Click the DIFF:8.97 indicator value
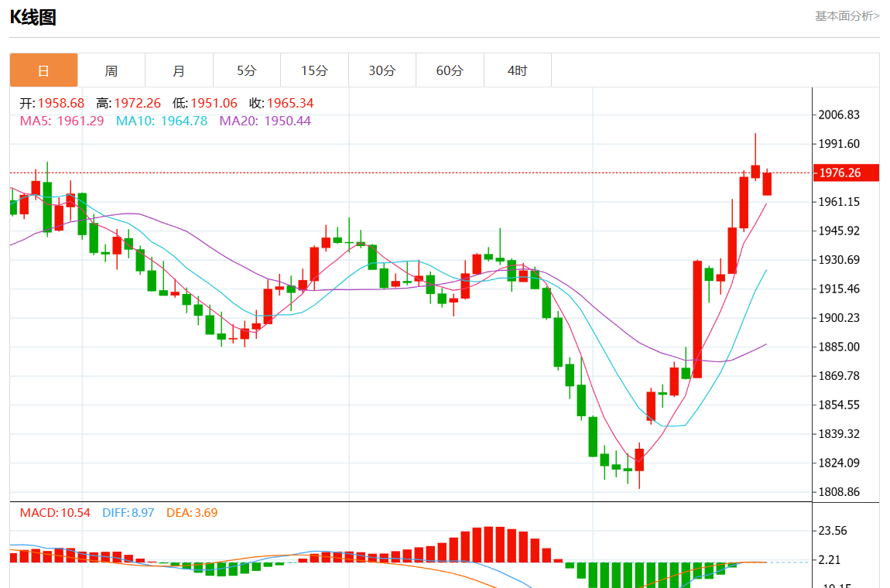890x588 pixels. (128, 512)
